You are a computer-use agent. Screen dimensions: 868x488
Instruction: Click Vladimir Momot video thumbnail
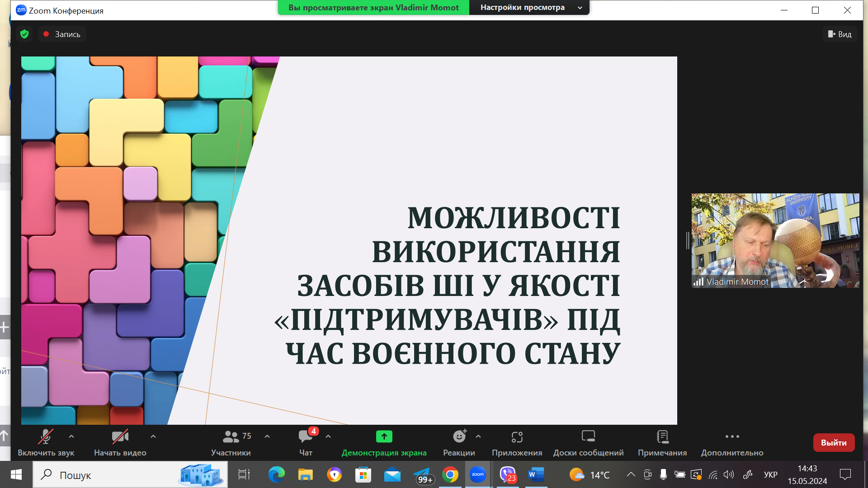tap(775, 240)
